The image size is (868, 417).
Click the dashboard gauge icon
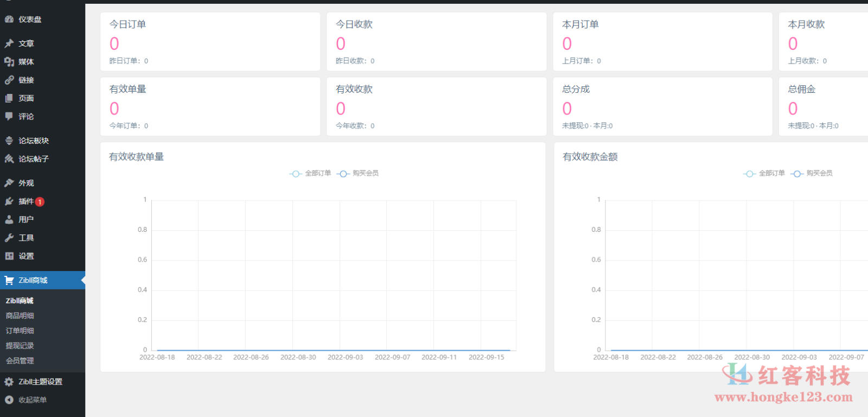pyautogui.click(x=9, y=20)
